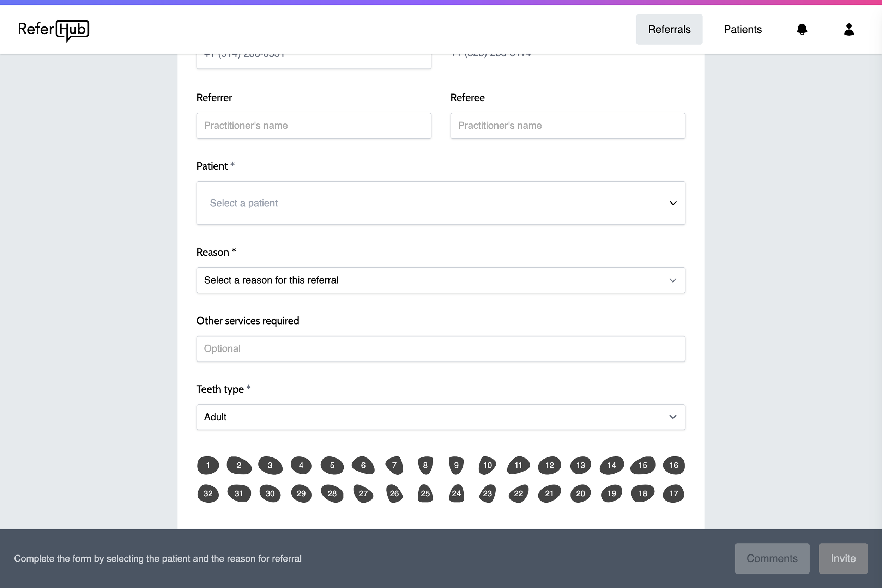Screen dimensions: 882x588
Task: Select tooth number 2
Action: tap(239, 465)
